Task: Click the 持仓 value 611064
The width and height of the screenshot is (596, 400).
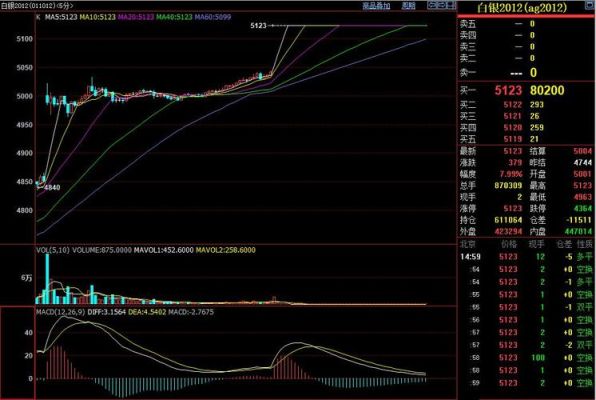Action: point(508,220)
